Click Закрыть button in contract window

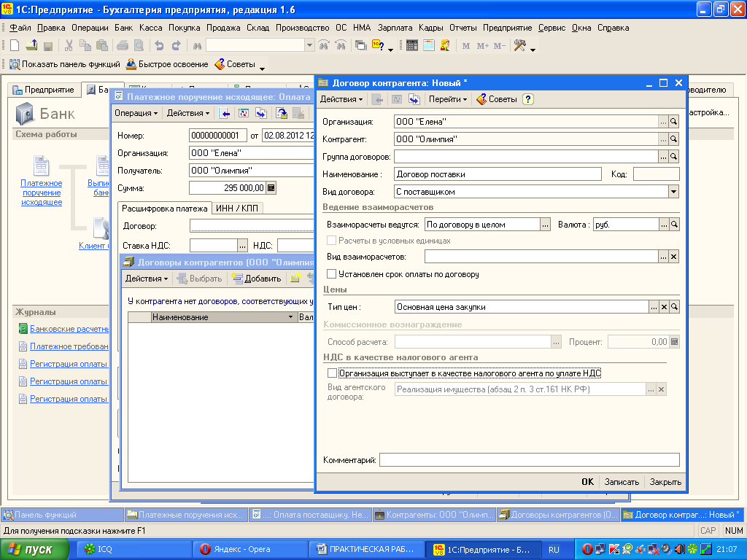[x=665, y=482]
